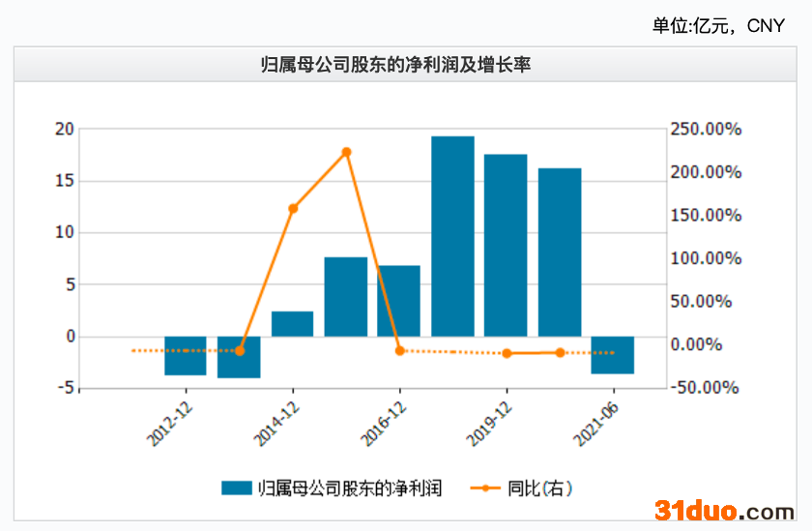This screenshot has height=532, width=812.
Task: Click the highest orange data point
Action: pyautogui.click(x=346, y=152)
